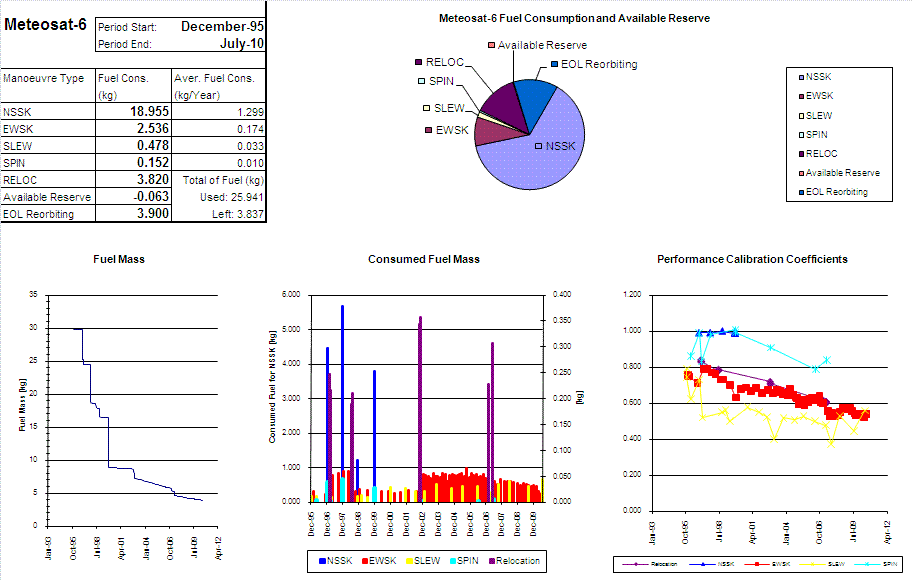Click the NSSK swatch in the pie legend box
This screenshot has width=913, height=580.
[x=801, y=77]
